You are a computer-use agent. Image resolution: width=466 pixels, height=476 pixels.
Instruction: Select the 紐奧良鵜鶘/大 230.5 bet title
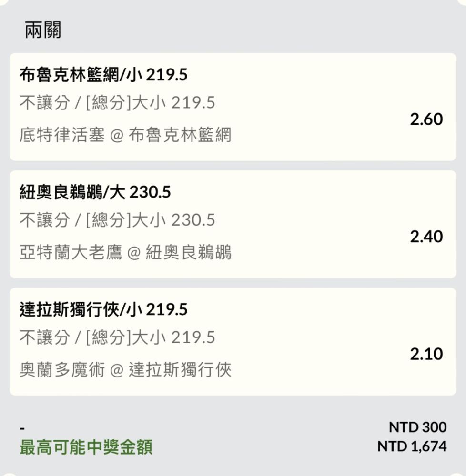click(95, 192)
